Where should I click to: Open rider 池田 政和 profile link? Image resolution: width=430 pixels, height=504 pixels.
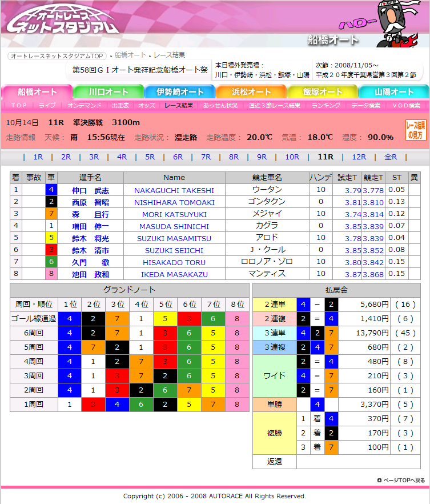point(90,274)
